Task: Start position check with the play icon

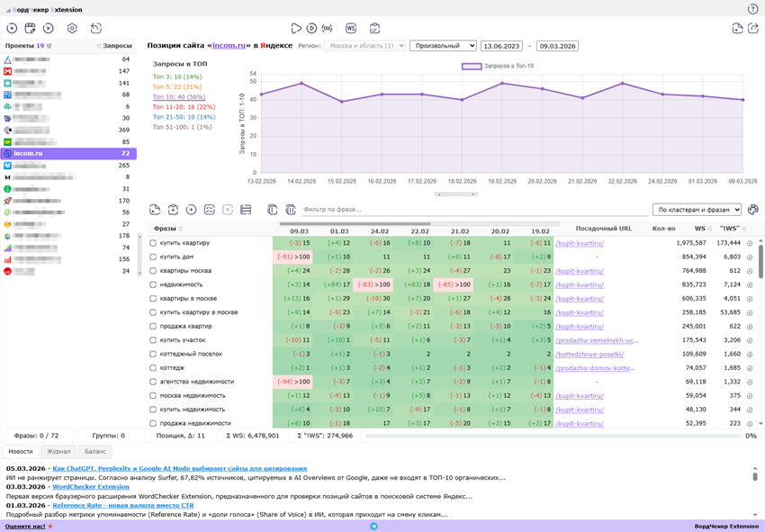Action: [x=296, y=29]
